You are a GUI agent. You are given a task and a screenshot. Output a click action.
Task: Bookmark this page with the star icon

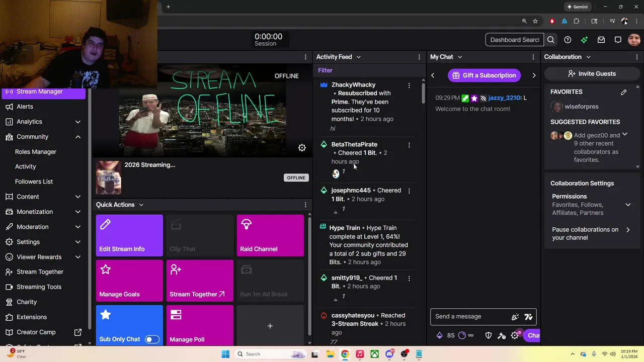pyautogui.click(x=535, y=21)
